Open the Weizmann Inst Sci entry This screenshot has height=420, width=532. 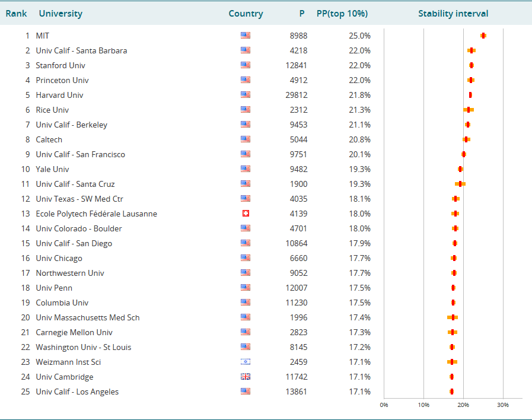[x=68, y=362]
